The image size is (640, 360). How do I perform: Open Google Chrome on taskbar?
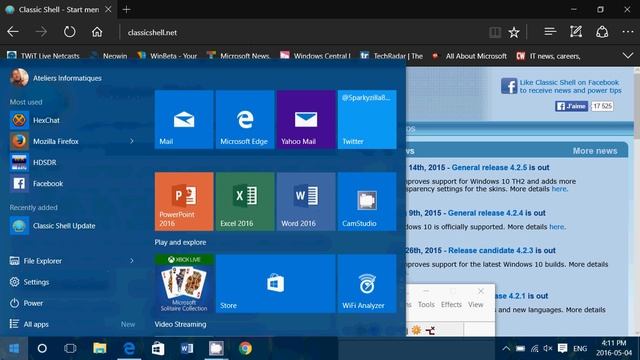[245, 349]
